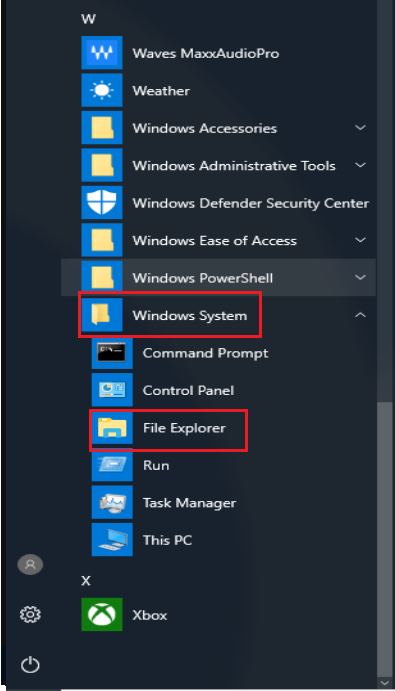The image size is (395, 691).
Task: Jump to letter W section header
Action: (89, 19)
